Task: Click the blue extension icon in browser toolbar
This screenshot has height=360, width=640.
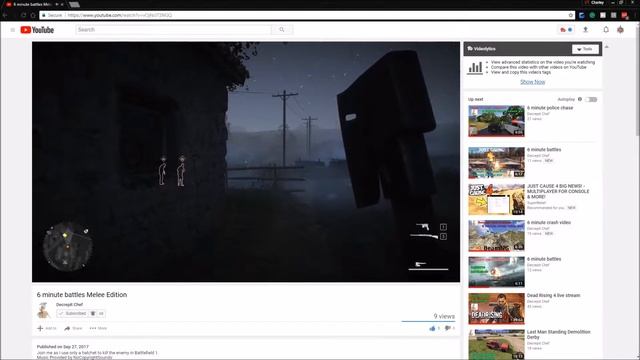Action: (x=582, y=15)
